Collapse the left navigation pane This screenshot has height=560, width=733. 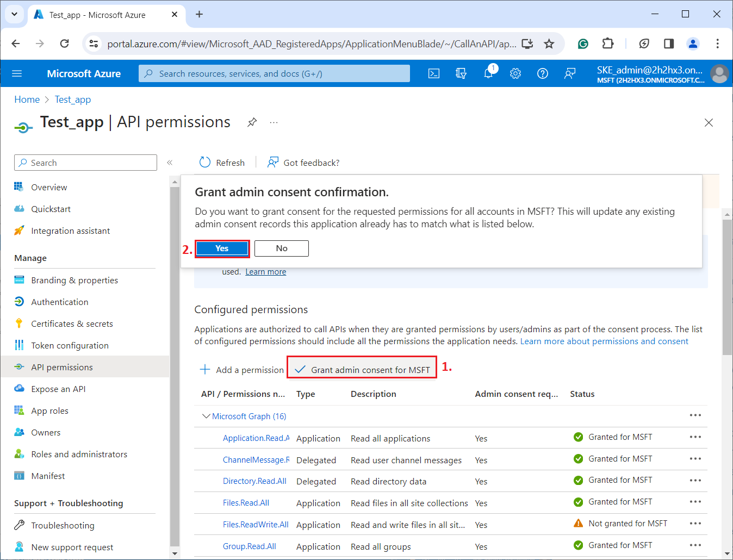click(170, 163)
